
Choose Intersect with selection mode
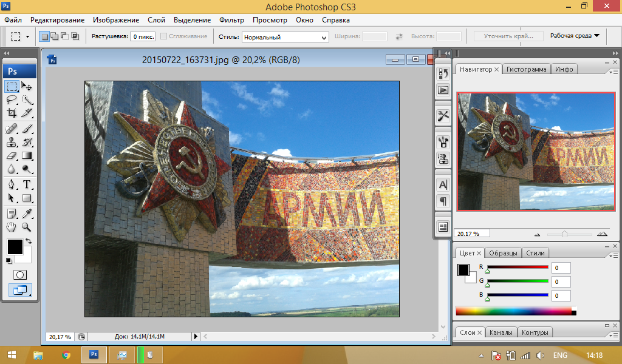[x=75, y=36]
